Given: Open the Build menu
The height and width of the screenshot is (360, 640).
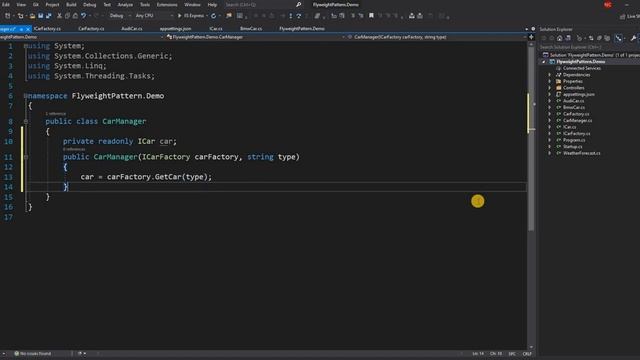Looking at the screenshot, I should (x=71, y=4).
